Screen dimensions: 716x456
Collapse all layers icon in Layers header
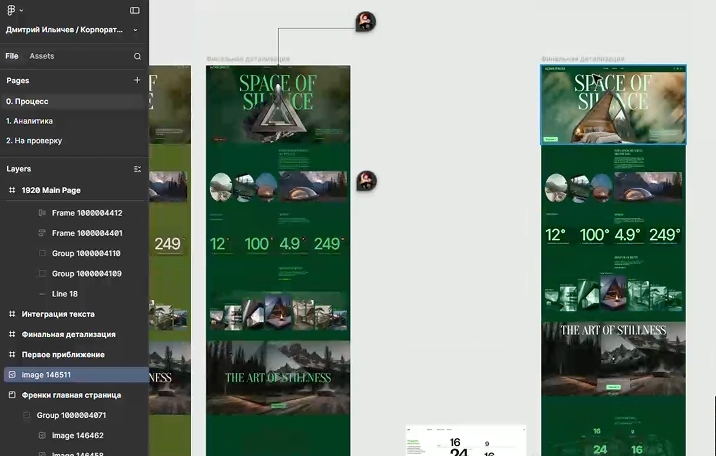click(137, 169)
